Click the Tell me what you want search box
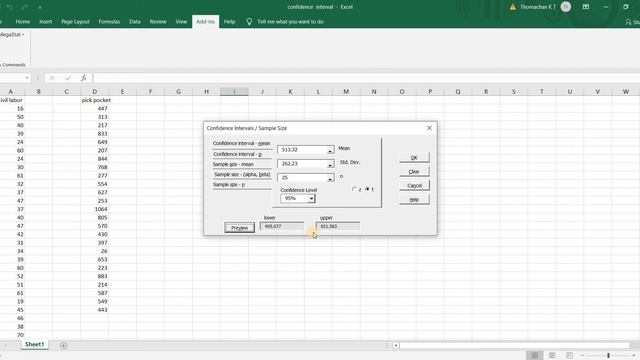The width and height of the screenshot is (640, 360). click(x=290, y=22)
